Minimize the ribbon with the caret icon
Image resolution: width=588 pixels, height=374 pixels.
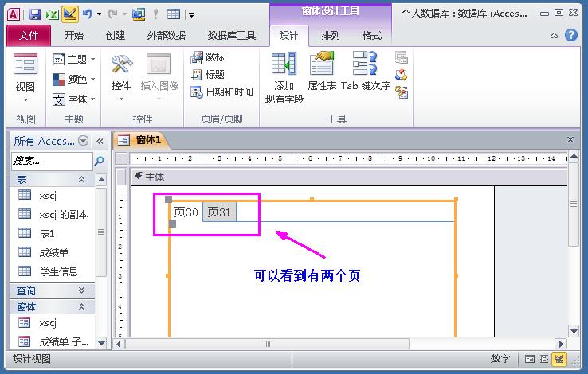click(554, 36)
